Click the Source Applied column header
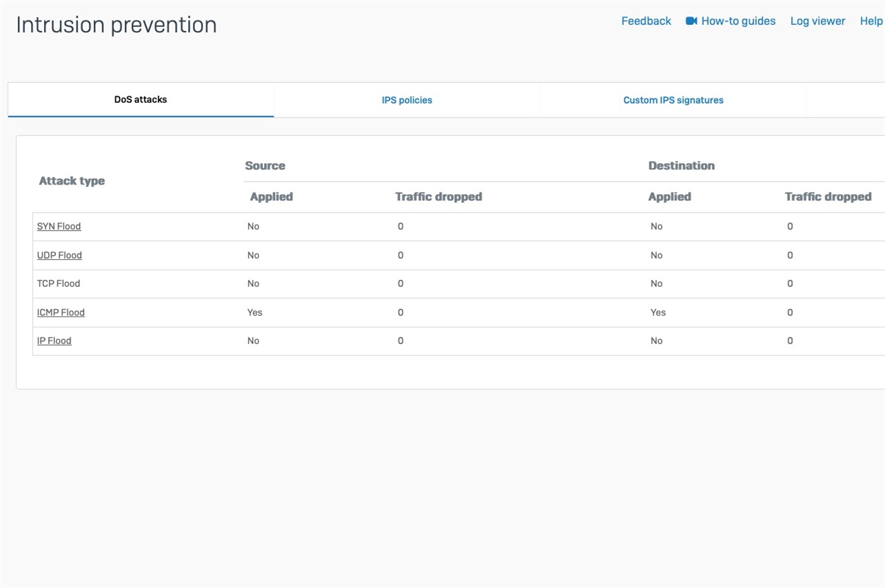Viewport: 885px width, 588px height. point(271,197)
